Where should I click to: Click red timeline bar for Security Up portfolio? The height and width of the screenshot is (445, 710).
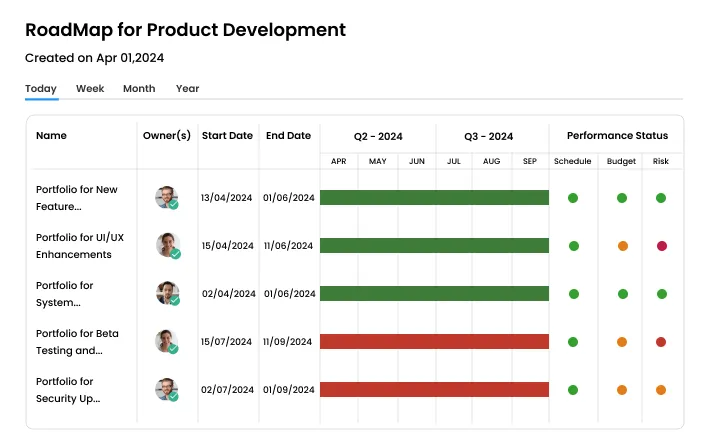tap(434, 390)
